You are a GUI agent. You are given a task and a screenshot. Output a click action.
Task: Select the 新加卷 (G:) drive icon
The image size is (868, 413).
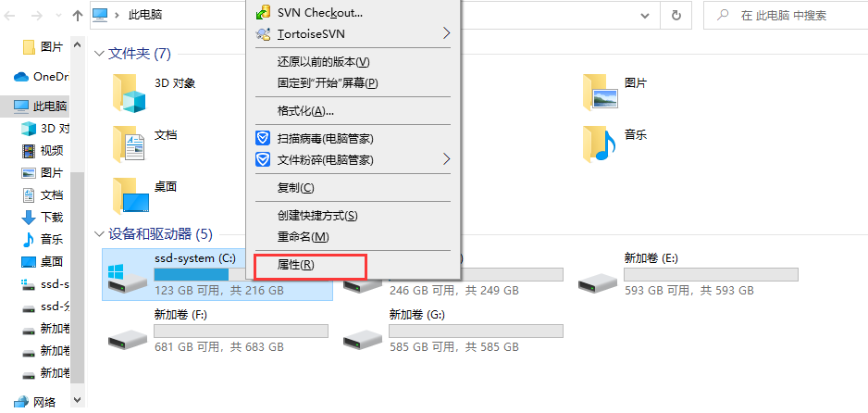pos(363,339)
